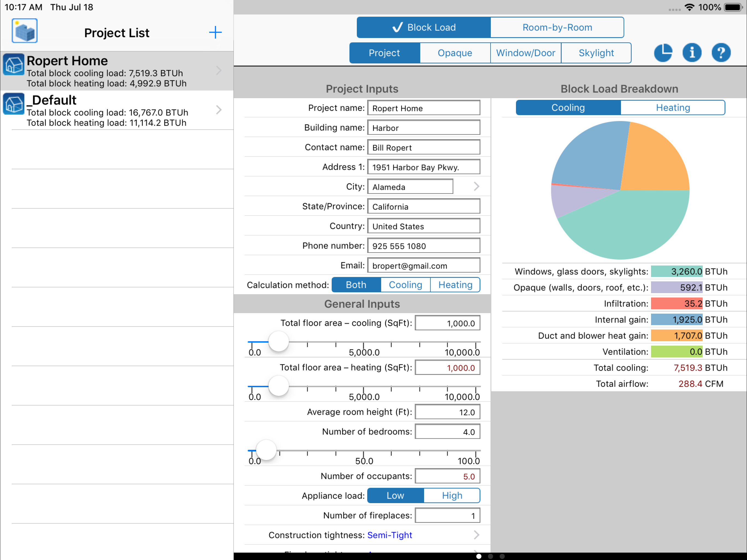Switch to the Skylight tab

596,53
